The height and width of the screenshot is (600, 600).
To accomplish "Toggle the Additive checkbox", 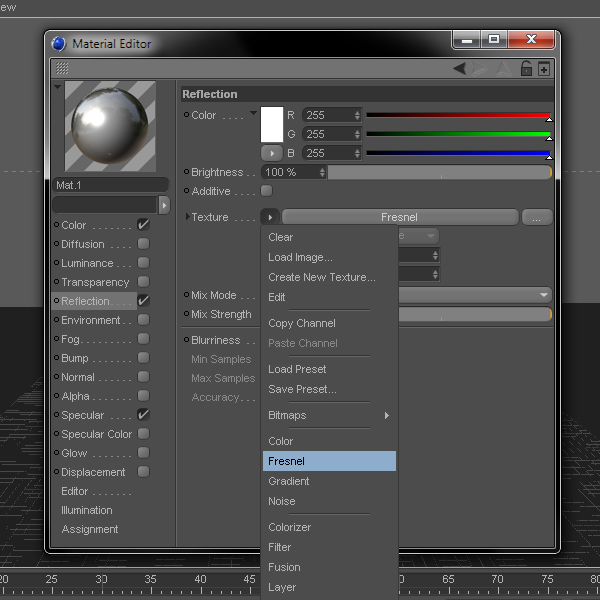I will [266, 191].
